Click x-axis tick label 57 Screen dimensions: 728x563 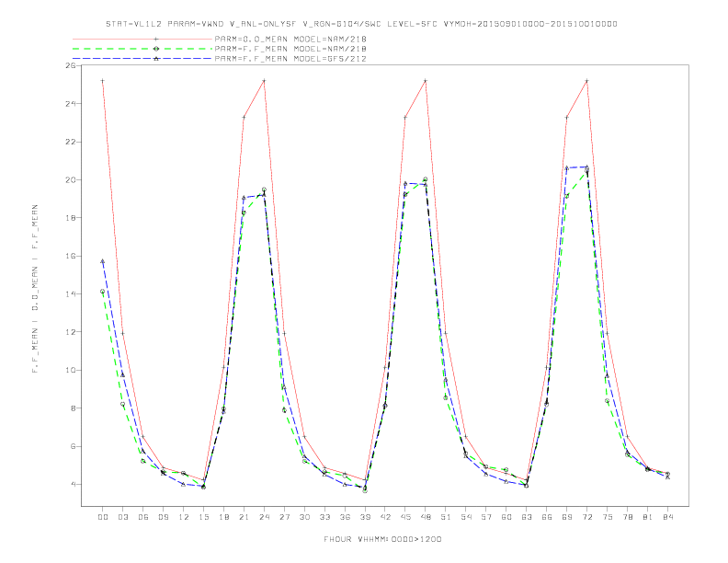tap(486, 517)
